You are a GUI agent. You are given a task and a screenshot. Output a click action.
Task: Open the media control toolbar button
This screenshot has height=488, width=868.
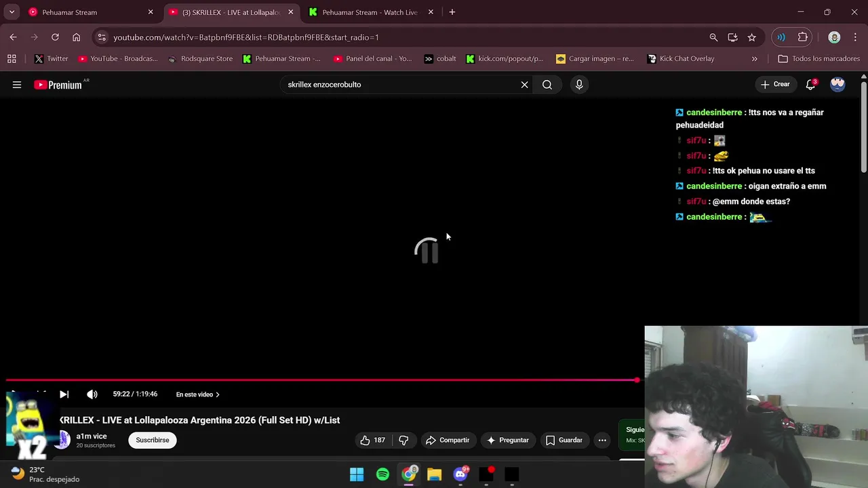pyautogui.click(x=781, y=37)
